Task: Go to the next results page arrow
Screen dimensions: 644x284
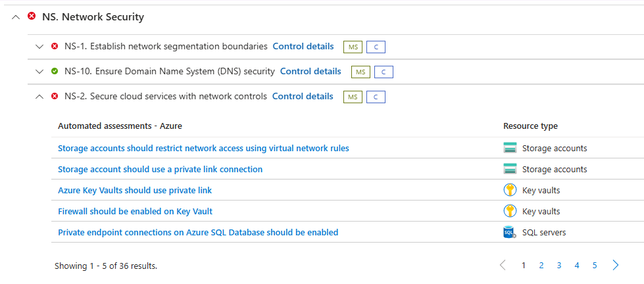Action: point(616,266)
